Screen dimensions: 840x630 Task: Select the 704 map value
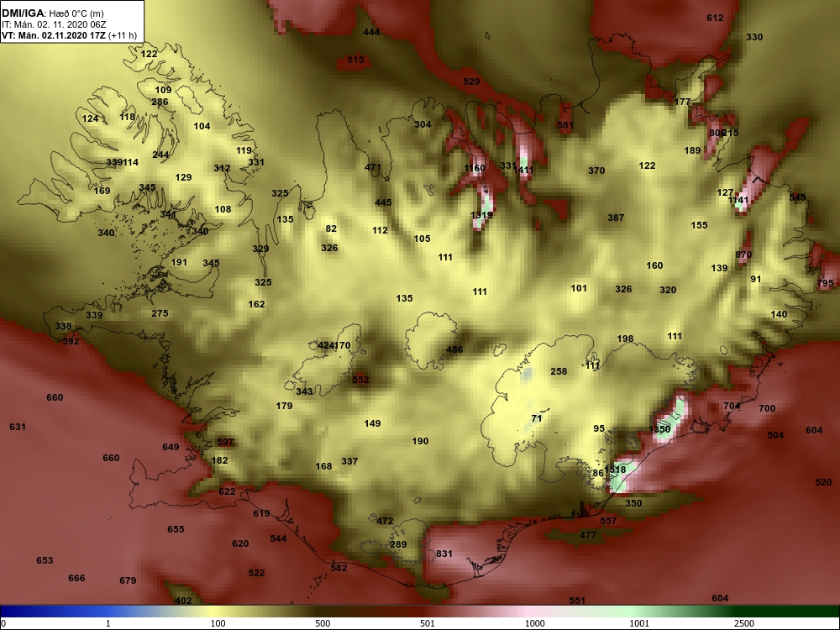click(732, 406)
